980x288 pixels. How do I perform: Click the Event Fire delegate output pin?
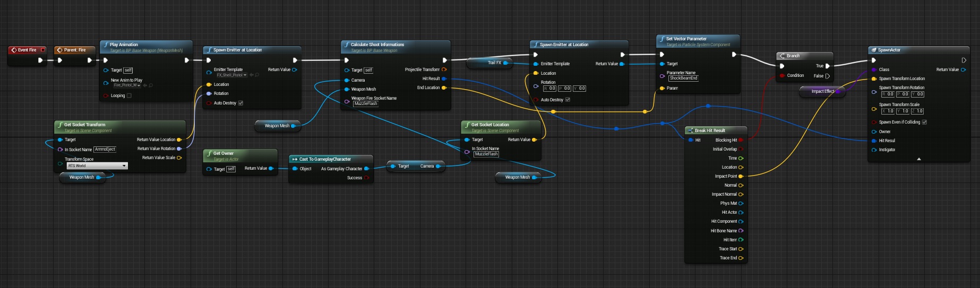(42, 50)
